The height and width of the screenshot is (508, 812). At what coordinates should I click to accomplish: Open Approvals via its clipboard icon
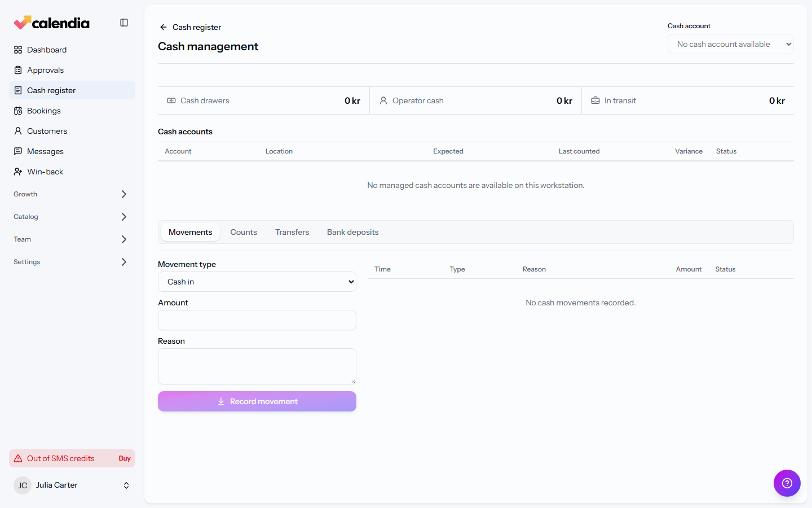[18, 70]
